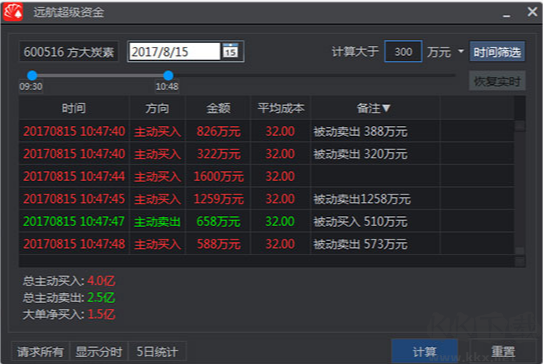
Task: Click the red app logo icon
Action: point(13,12)
